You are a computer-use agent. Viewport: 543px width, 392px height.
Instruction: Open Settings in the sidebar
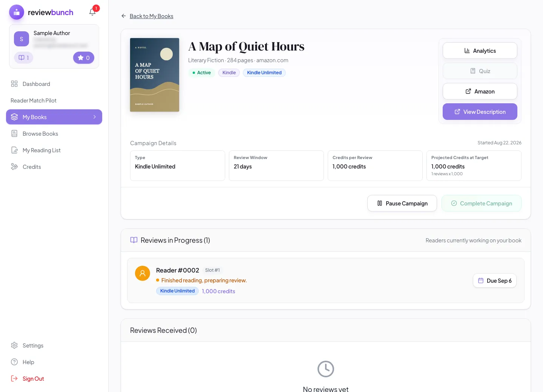[54, 345]
